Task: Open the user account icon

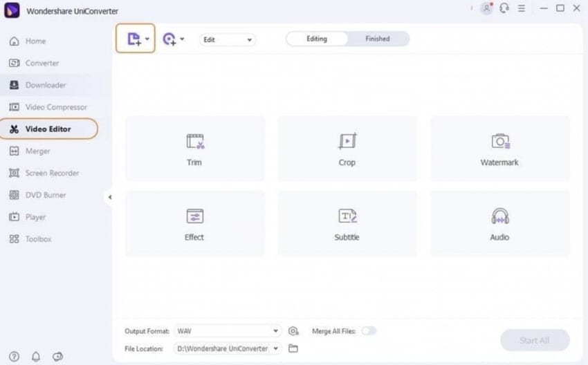Action: [487, 8]
